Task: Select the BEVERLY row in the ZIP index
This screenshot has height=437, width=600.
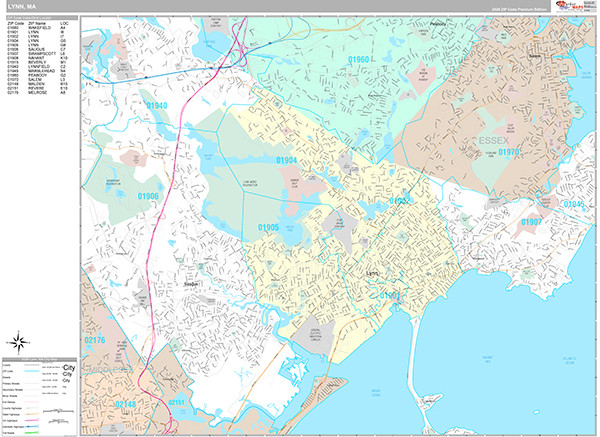Action: tap(37, 62)
